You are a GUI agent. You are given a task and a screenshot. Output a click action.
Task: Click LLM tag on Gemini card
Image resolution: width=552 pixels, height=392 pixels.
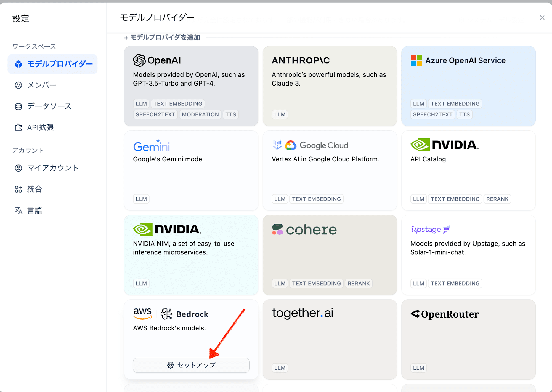(141, 199)
